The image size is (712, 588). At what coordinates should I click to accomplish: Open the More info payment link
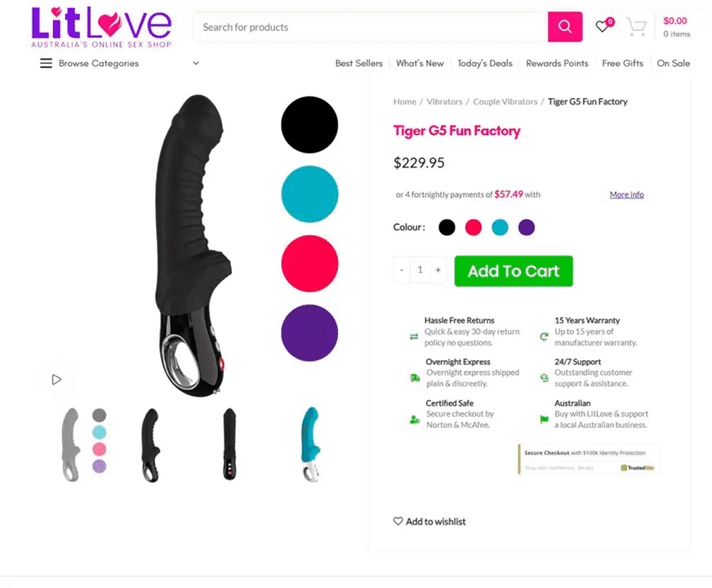(x=626, y=194)
